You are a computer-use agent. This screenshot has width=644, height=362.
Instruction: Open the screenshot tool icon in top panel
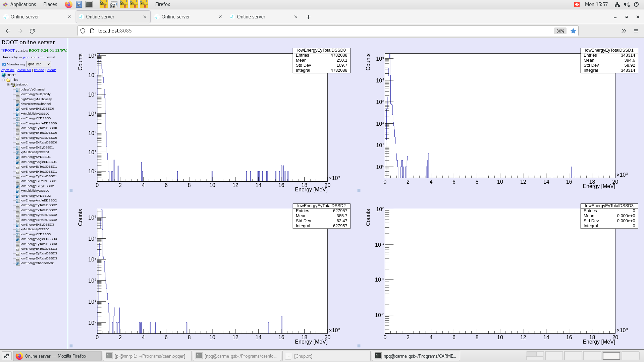click(114, 4)
